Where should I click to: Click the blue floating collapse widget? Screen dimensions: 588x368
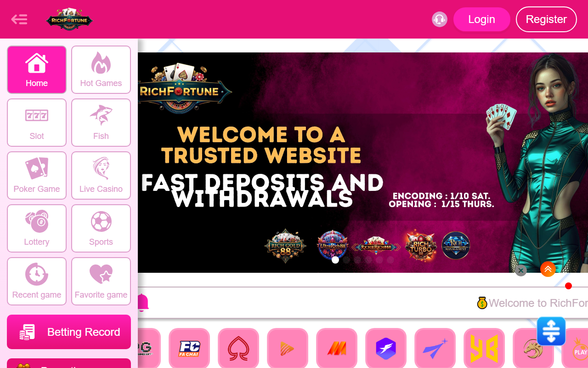(x=551, y=331)
